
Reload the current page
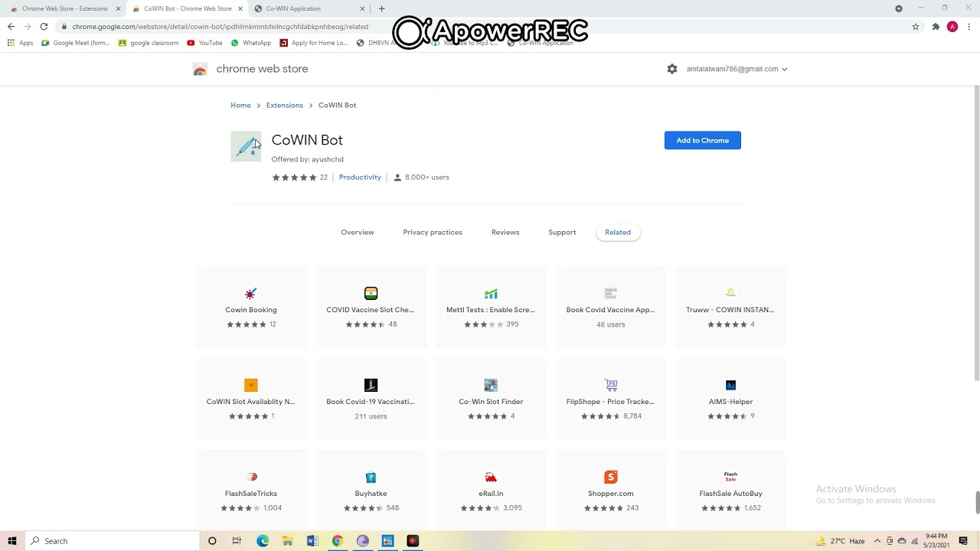[x=44, y=27]
